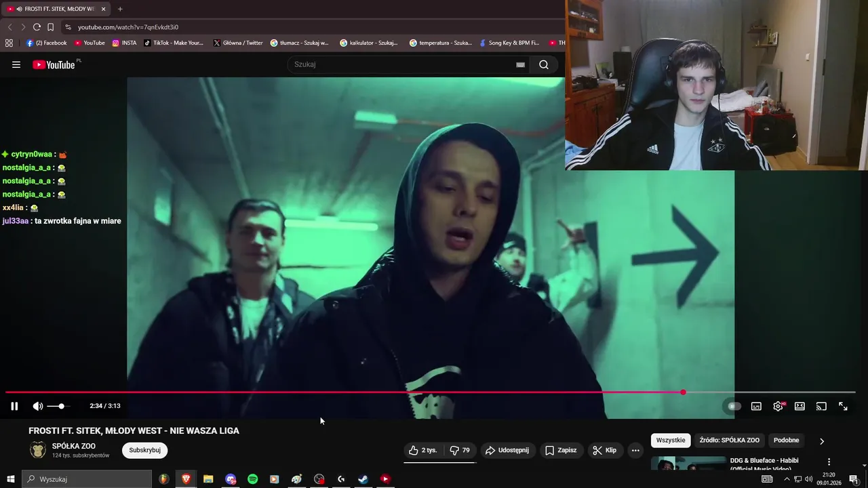Share the video via Udostępnij
The image size is (868, 488).
509,450
